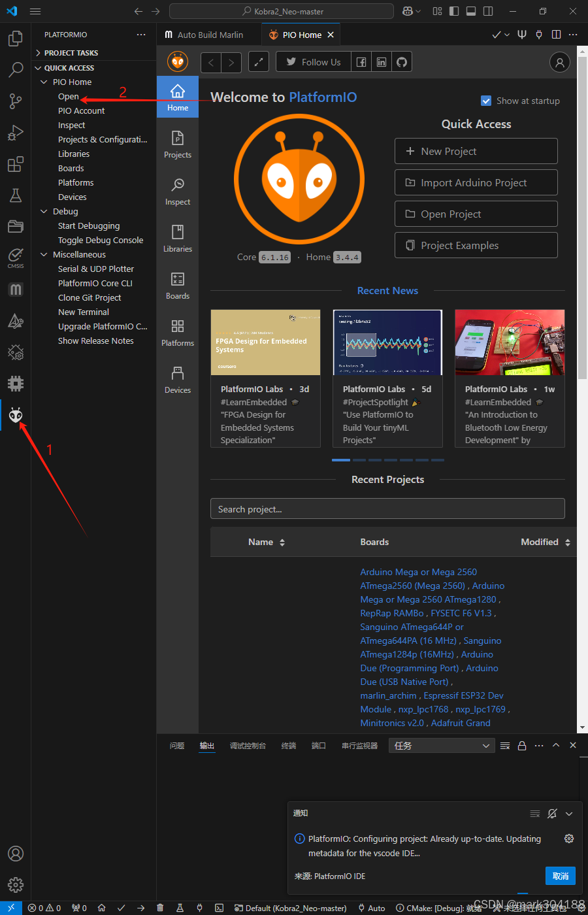Toggle the panel layout icon in title bar
Screen dimensions: 588x915
471,11
